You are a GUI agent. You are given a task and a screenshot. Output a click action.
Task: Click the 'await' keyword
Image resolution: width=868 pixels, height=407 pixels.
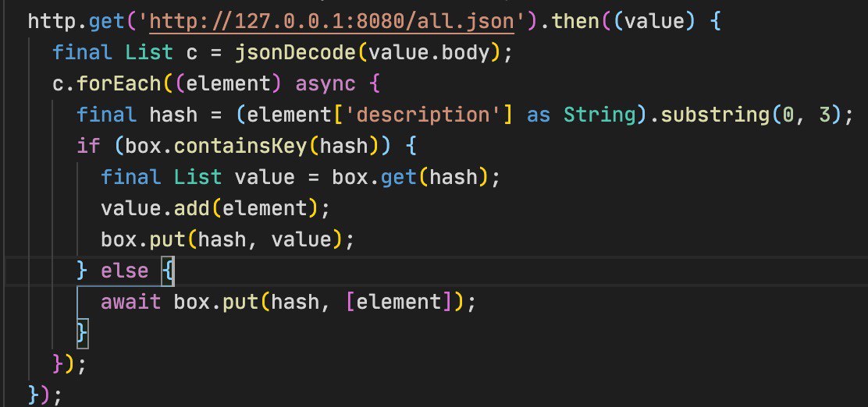(130, 302)
